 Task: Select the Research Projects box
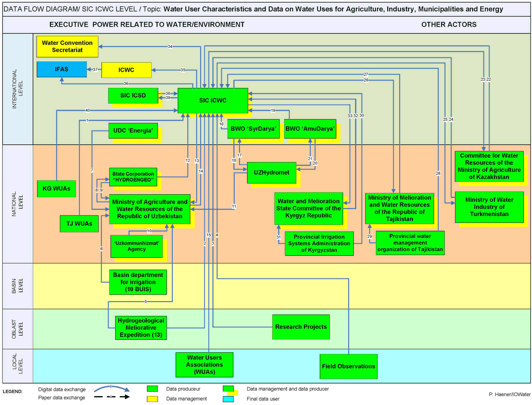click(x=301, y=327)
